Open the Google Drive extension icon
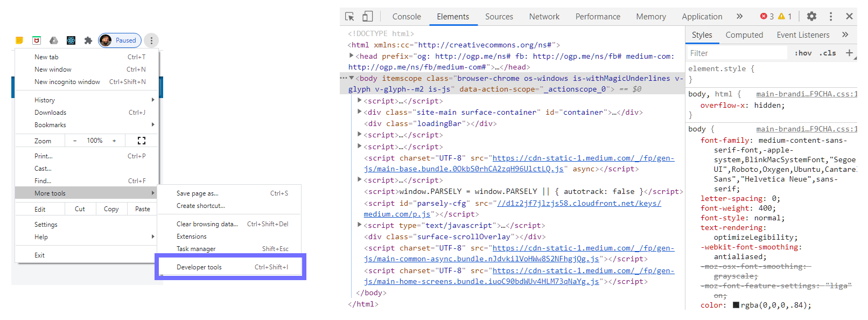868x320 pixels. pos(54,40)
